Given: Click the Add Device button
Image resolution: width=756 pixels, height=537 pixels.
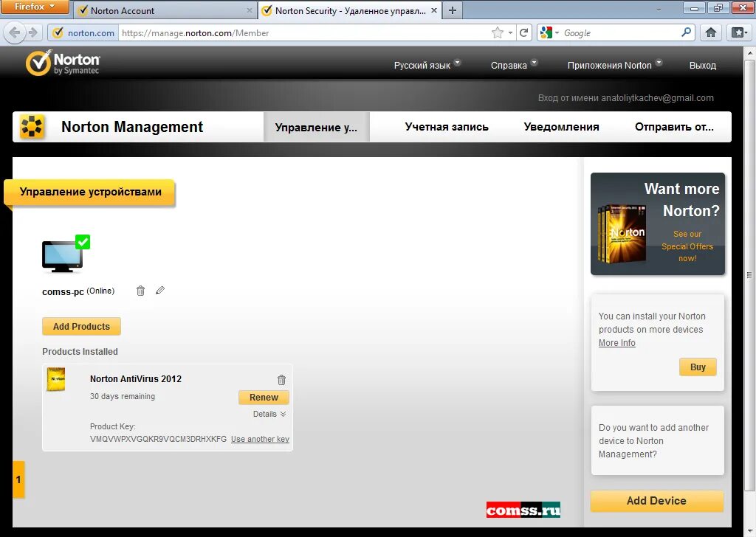Looking at the screenshot, I should pyautogui.click(x=656, y=501).
